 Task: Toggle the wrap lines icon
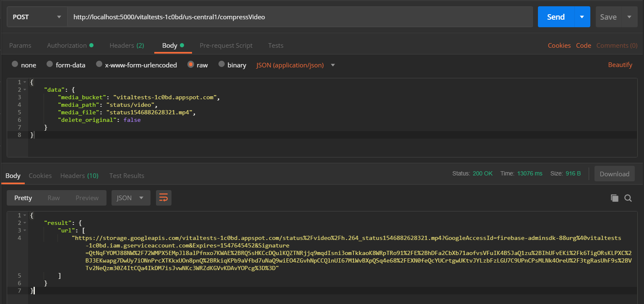point(164,198)
